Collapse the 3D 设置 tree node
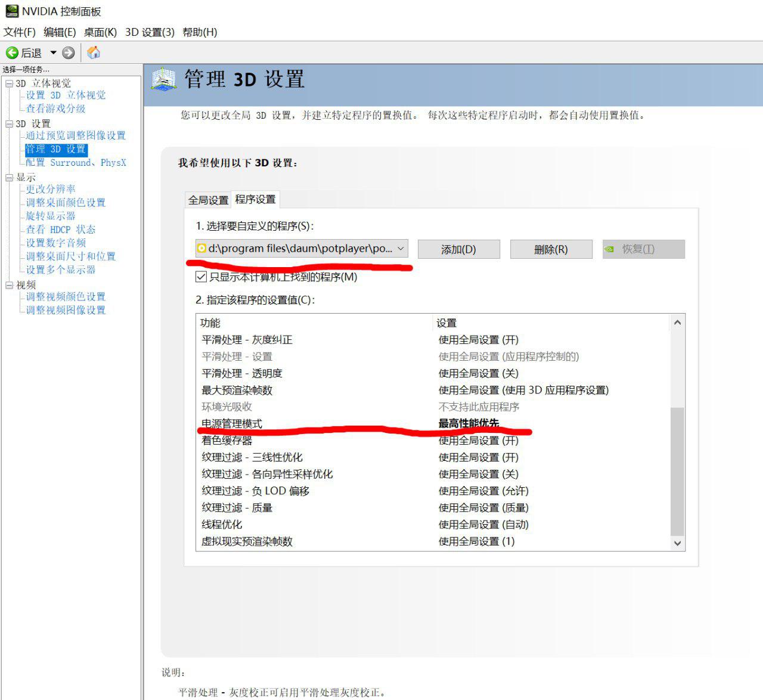 9,124
